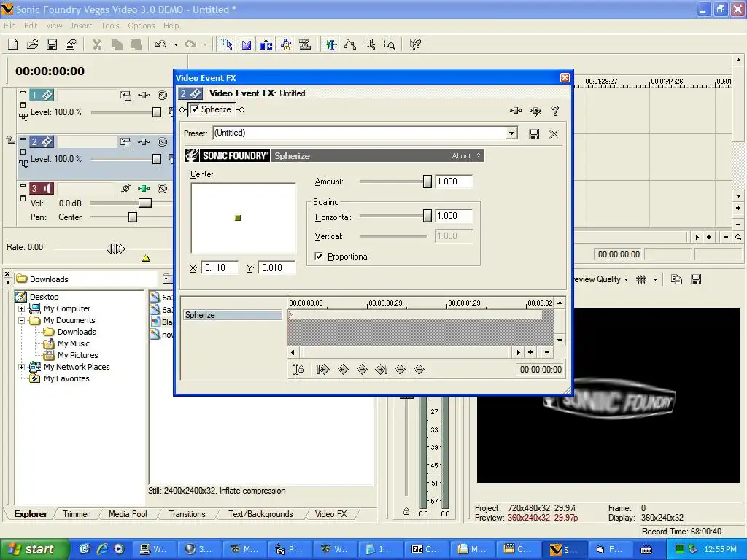
Task: Open the Preset dropdown list
Action: point(511,133)
